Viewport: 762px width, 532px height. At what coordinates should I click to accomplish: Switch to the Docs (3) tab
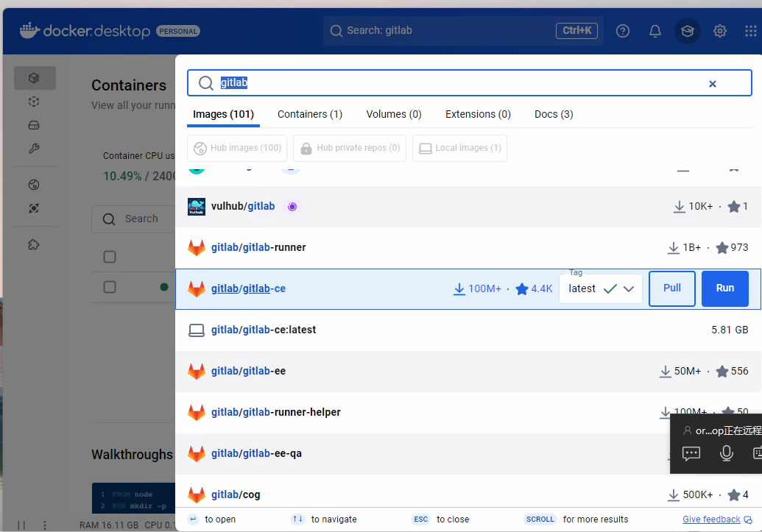click(554, 114)
